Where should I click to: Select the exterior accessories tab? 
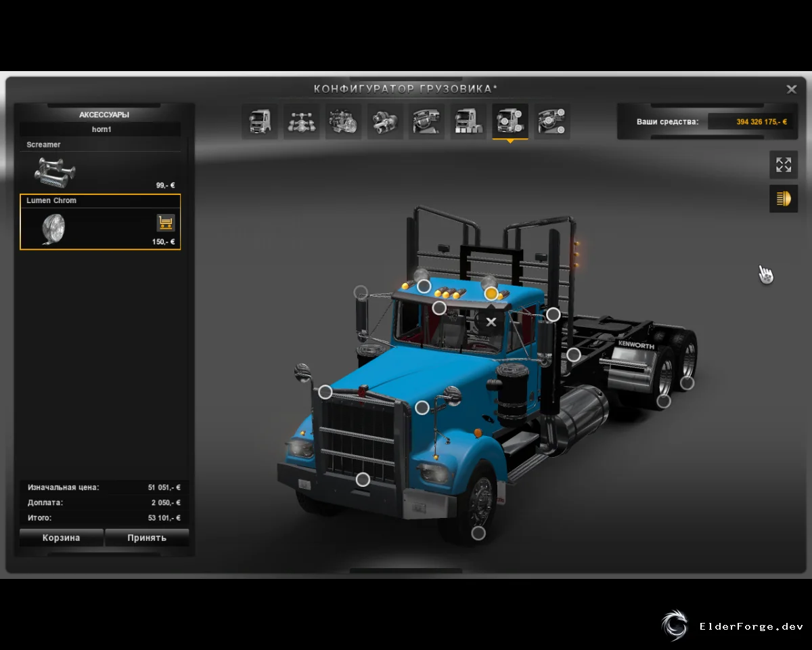pyautogui.click(x=510, y=122)
